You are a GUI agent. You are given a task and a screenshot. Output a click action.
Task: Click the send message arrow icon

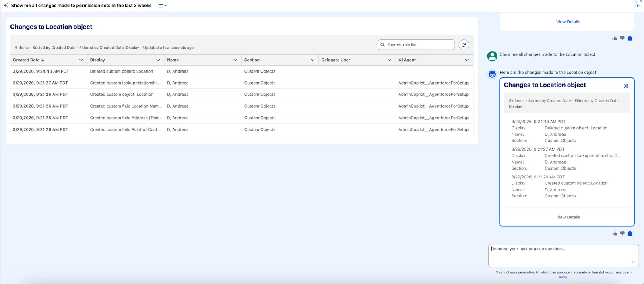click(x=633, y=262)
